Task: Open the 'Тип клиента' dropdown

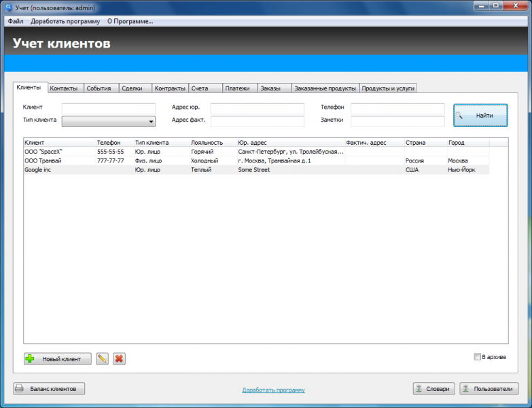Action: [109, 121]
